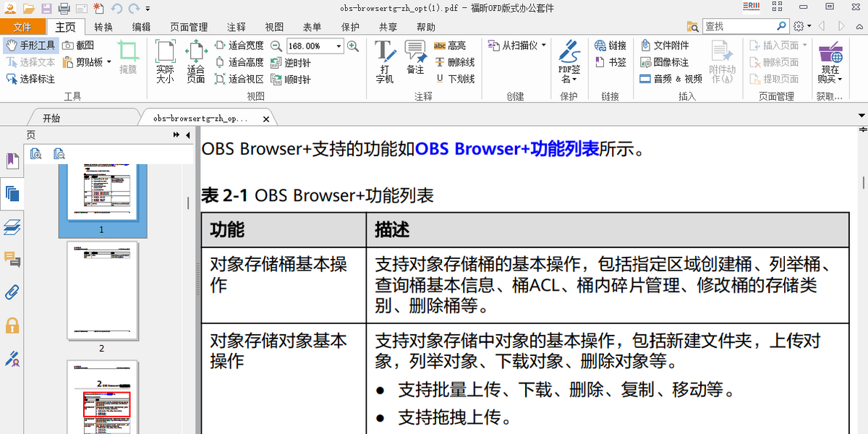Image resolution: width=868 pixels, height=434 pixels.
Task: Enlarge page thumbnails in panel
Action: 36,153
